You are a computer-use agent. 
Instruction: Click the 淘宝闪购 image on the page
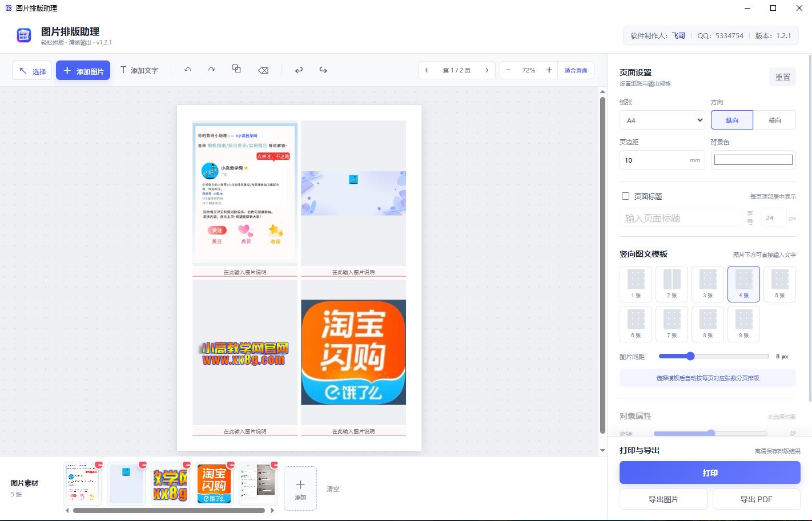click(353, 352)
